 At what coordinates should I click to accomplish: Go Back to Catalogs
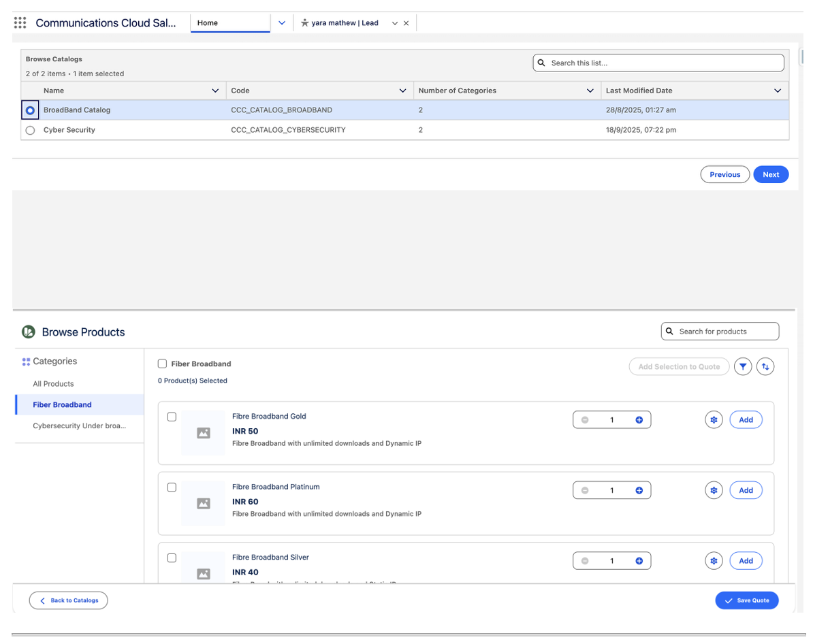68,600
